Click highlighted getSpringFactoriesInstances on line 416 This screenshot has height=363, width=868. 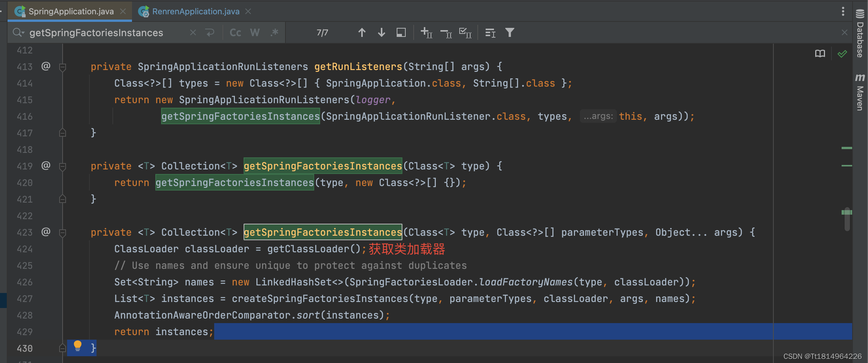(241, 116)
